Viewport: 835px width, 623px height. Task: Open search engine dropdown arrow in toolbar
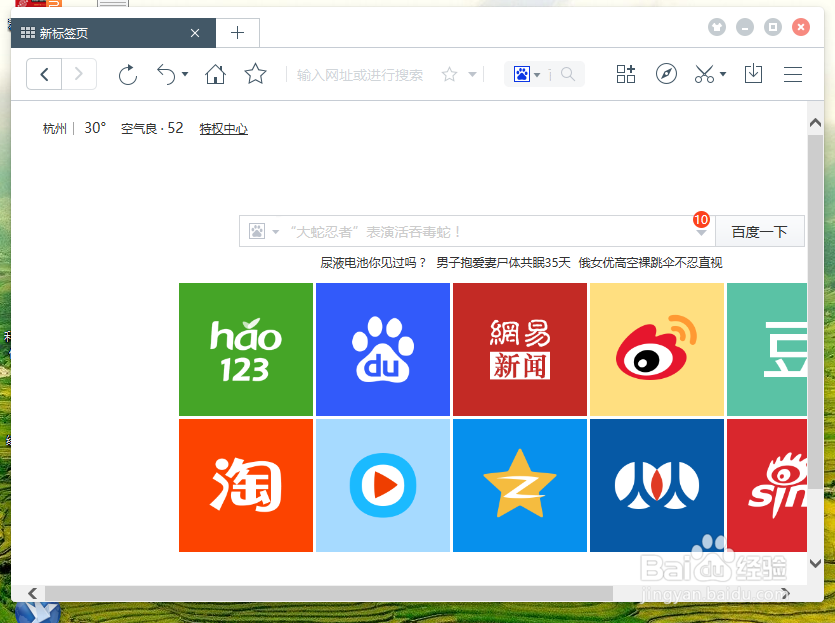click(x=537, y=75)
